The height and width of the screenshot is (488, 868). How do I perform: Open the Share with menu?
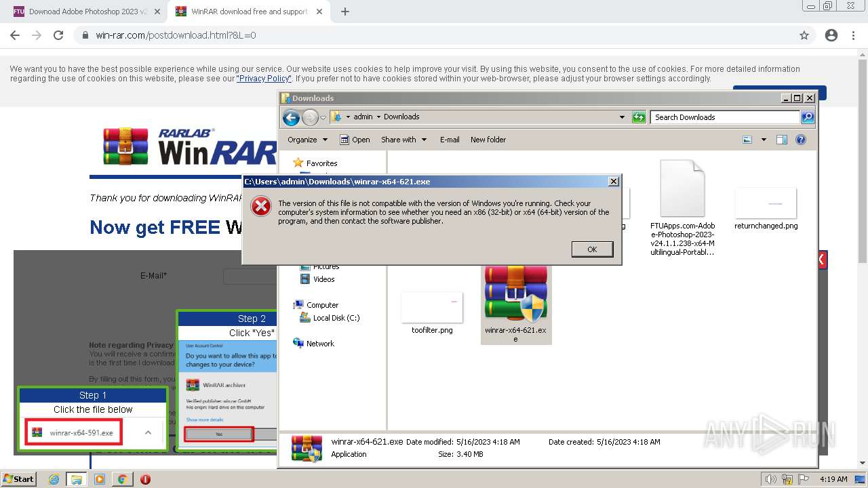tap(403, 140)
